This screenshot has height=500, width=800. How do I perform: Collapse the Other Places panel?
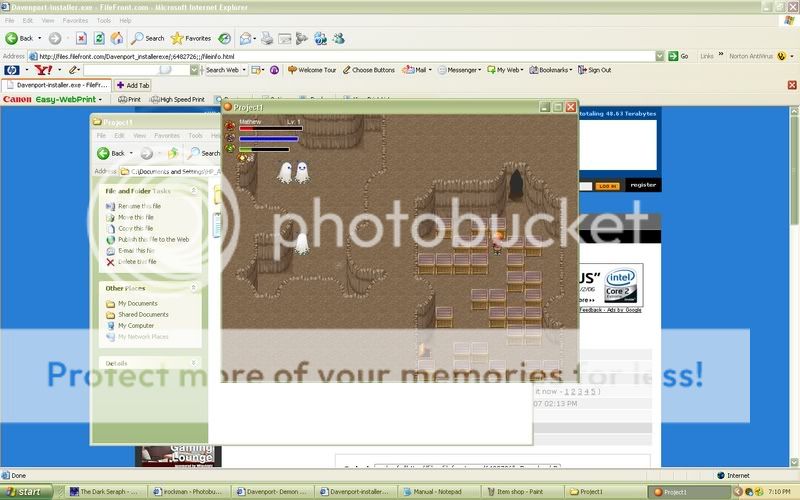coord(195,288)
